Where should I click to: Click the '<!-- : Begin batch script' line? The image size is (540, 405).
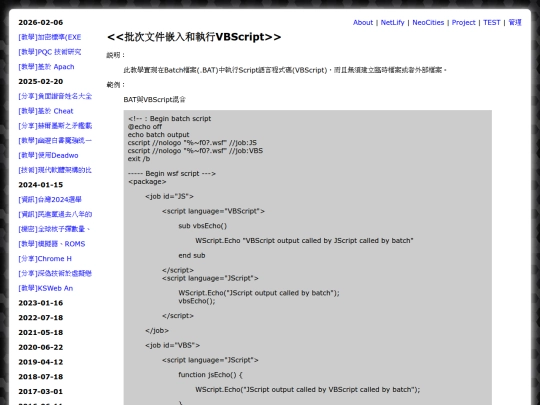169,118
